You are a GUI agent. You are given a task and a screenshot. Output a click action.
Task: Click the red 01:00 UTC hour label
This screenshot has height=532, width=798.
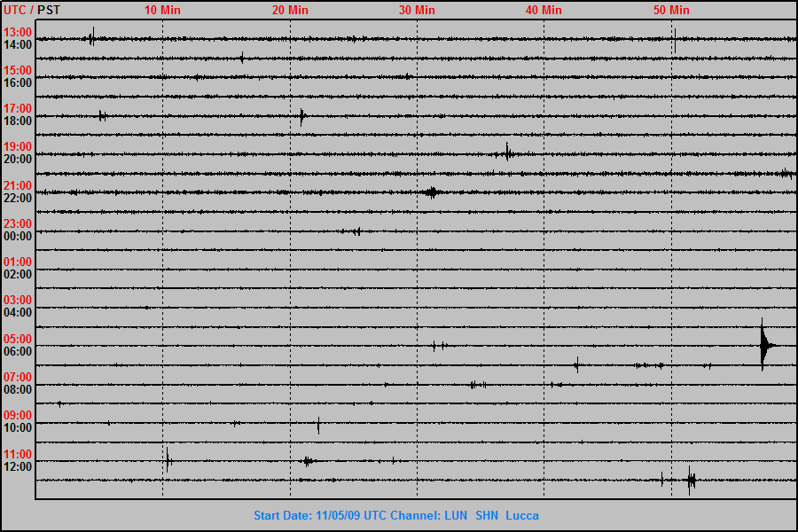click(x=18, y=262)
